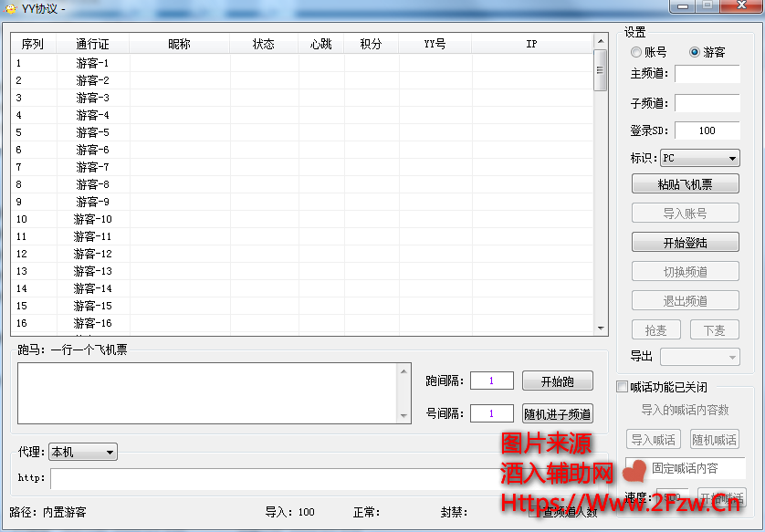Select row 游客-6 in the list

click(302, 150)
